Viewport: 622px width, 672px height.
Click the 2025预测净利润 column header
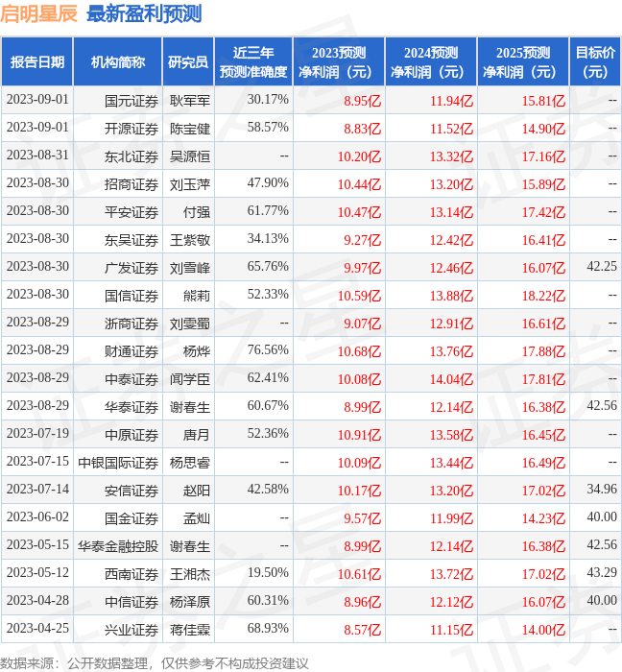(x=523, y=61)
